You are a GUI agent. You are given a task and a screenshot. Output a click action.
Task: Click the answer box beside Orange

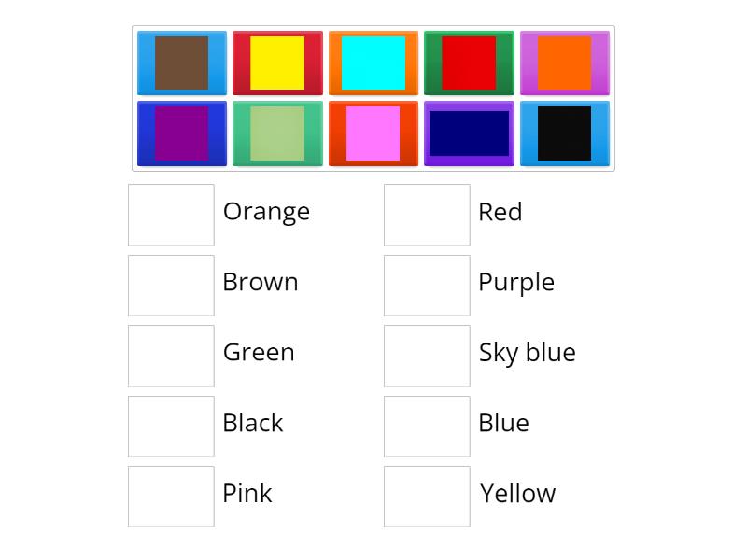point(171,214)
